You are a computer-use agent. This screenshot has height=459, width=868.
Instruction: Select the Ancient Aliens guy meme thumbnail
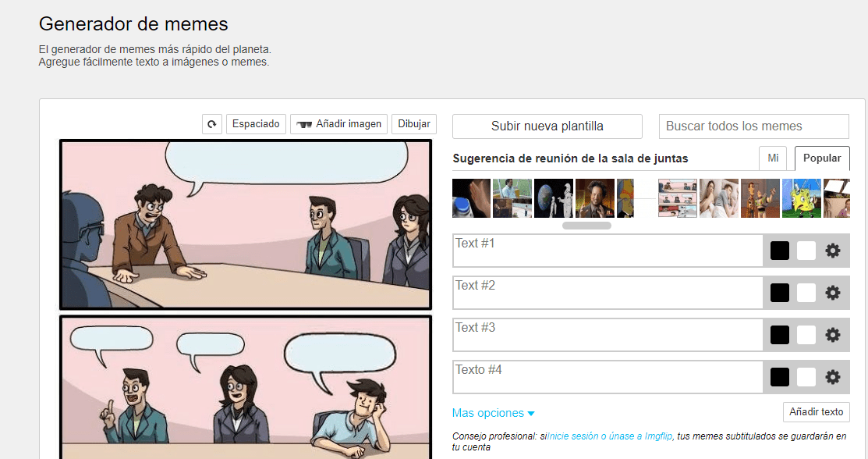pos(595,198)
